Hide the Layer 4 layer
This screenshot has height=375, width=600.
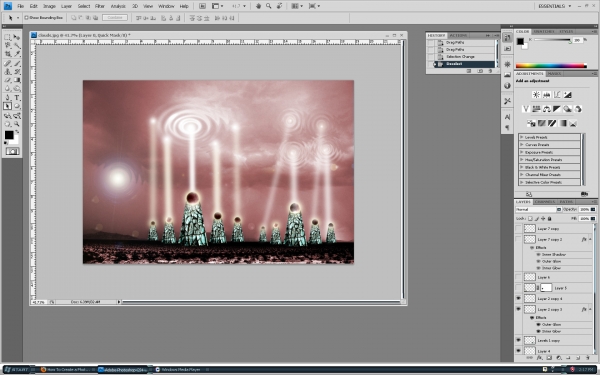[518, 350]
